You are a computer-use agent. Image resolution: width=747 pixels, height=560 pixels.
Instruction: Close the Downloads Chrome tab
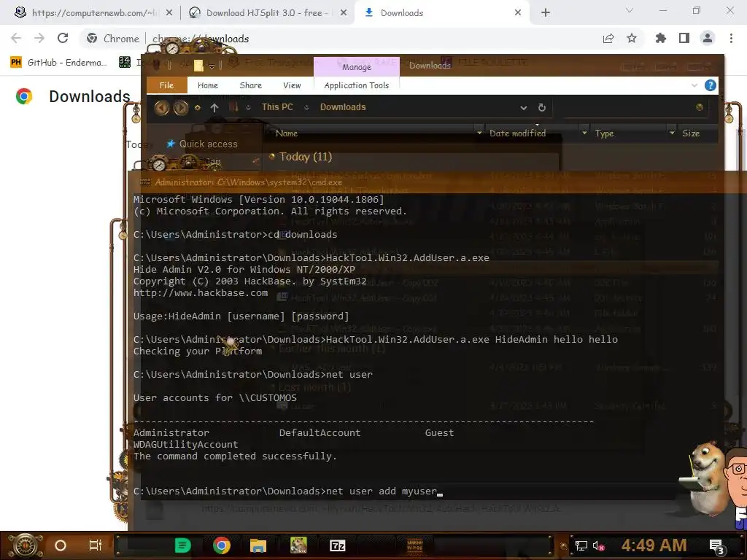(518, 13)
